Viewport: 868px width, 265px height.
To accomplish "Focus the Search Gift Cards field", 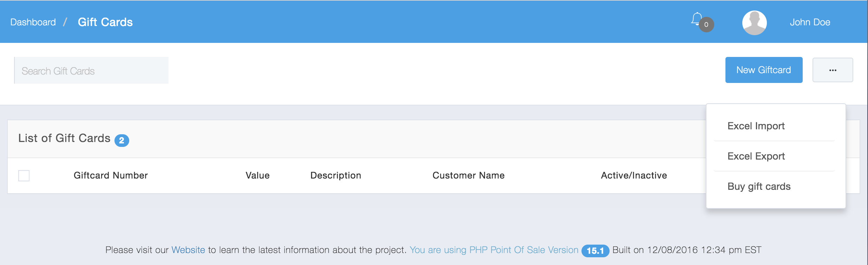I will [91, 71].
